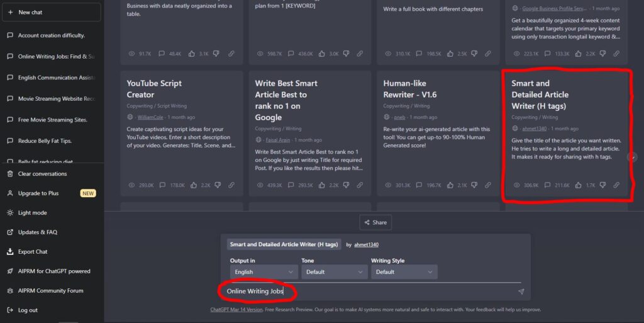Open Smart and Detailed Article Writer card

click(567, 133)
